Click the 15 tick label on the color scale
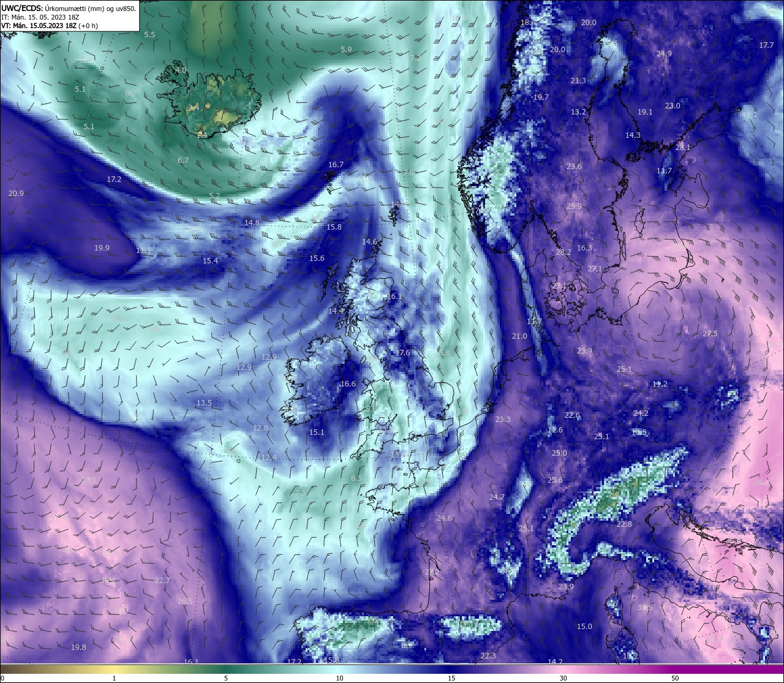Viewport: 784px width, 683px height. point(451,678)
